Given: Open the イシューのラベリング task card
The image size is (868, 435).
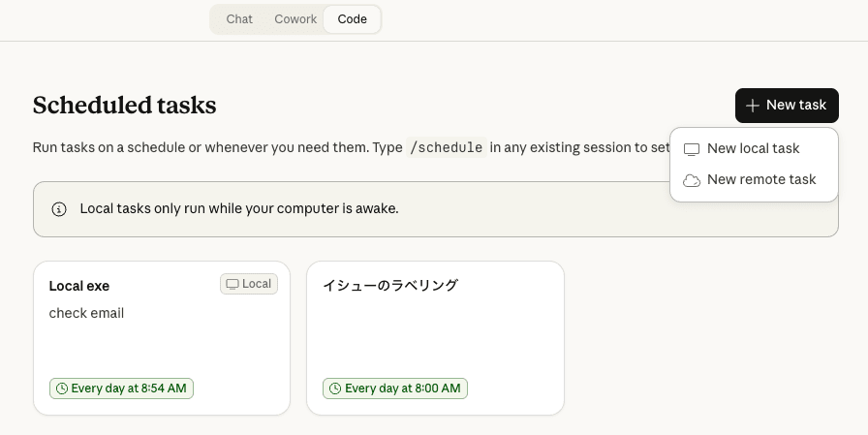Looking at the screenshot, I should tap(435, 338).
